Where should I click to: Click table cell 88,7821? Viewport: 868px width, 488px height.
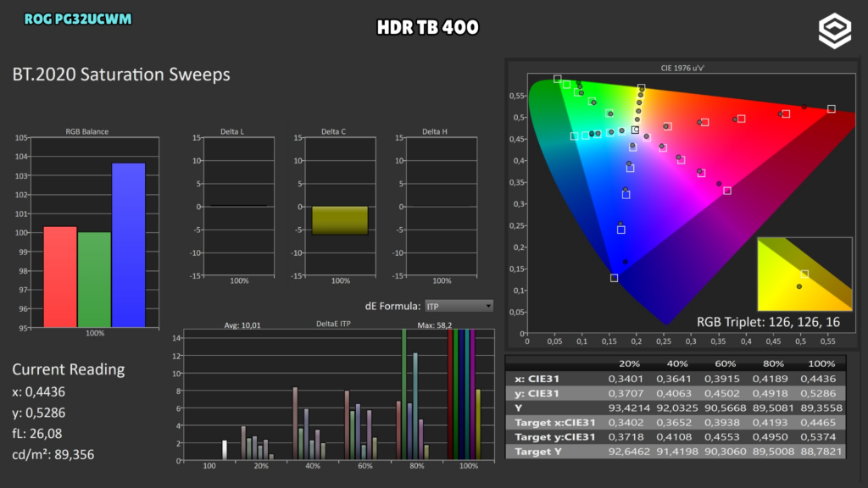pos(821,452)
